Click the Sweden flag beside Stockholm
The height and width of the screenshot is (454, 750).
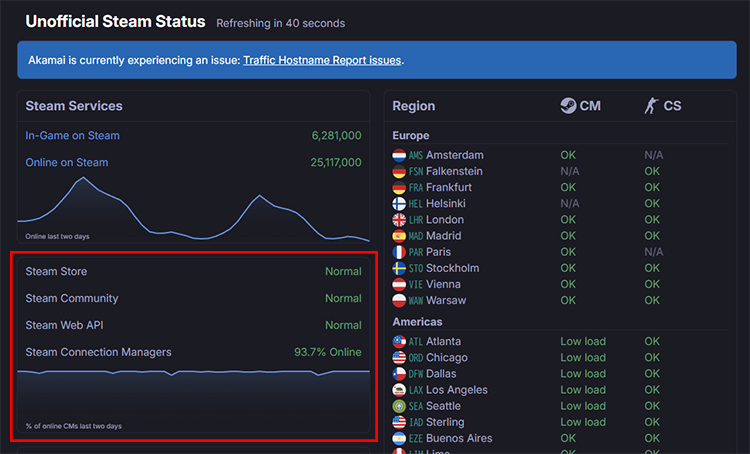pos(399,268)
